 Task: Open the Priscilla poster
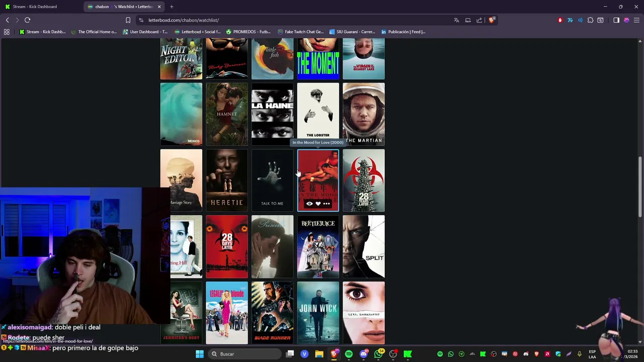(x=272, y=247)
